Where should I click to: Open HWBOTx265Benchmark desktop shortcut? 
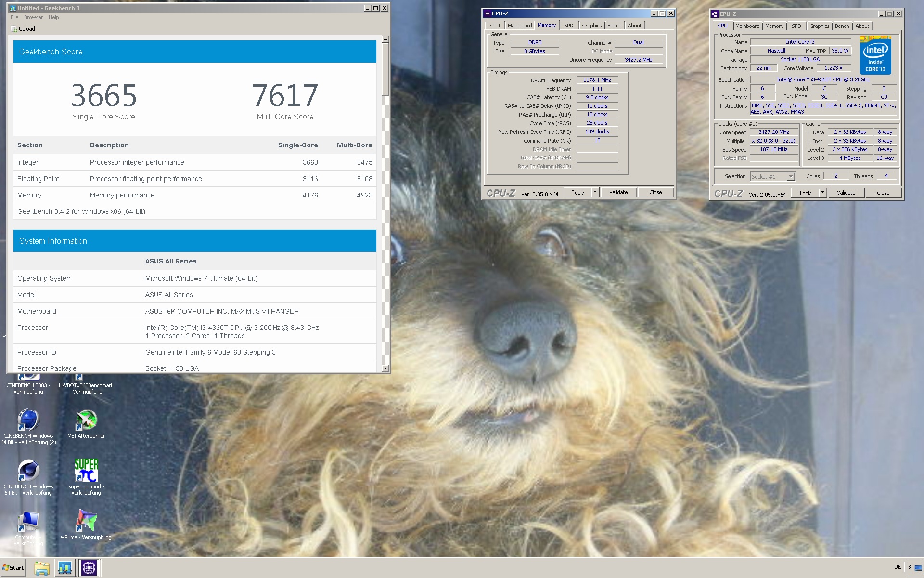click(x=86, y=384)
